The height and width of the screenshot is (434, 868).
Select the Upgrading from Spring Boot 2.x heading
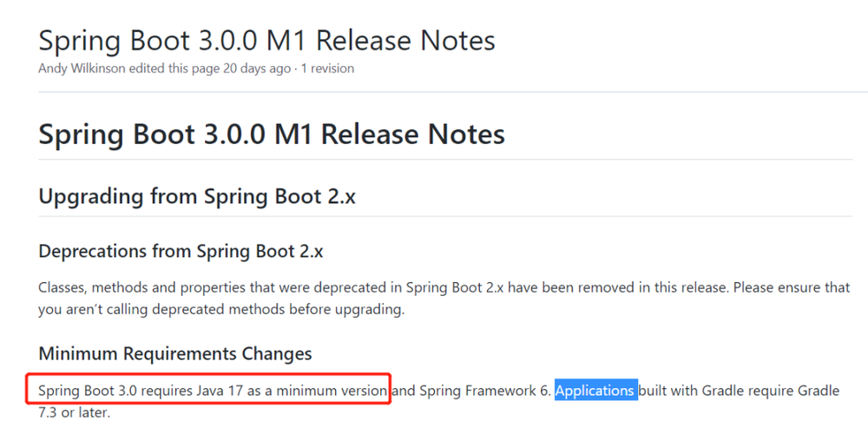(x=197, y=196)
